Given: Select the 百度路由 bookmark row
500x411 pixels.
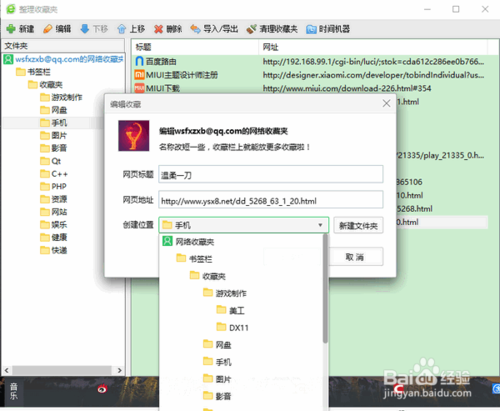Looking at the screenshot, I should 310,61.
